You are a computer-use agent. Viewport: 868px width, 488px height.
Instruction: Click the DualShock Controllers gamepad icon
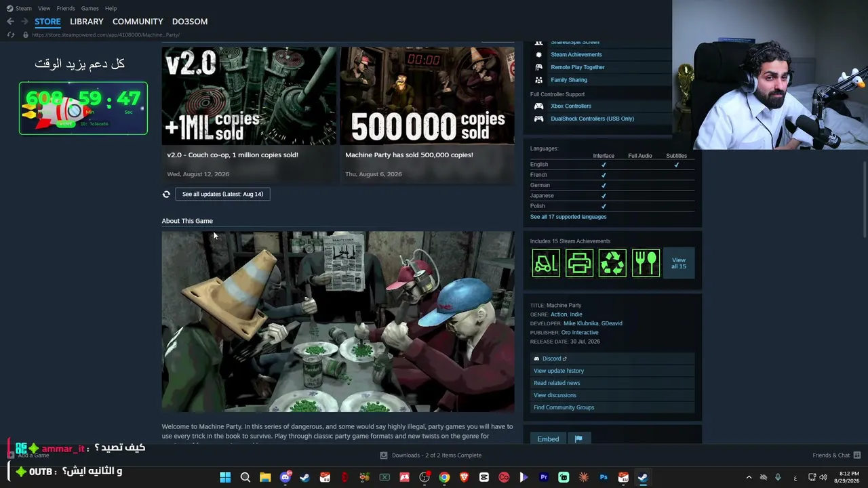click(538, 119)
